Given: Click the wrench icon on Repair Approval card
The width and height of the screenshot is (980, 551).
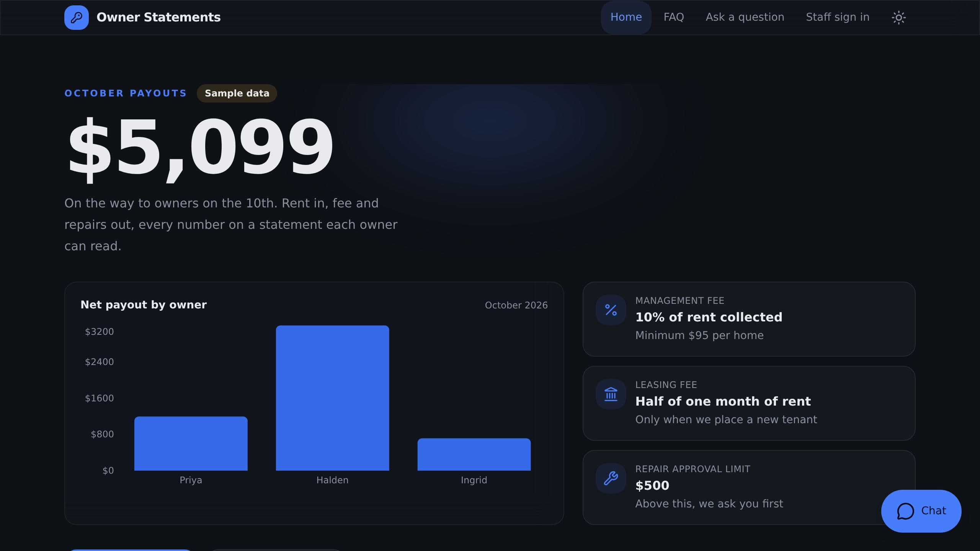Looking at the screenshot, I should pyautogui.click(x=611, y=478).
